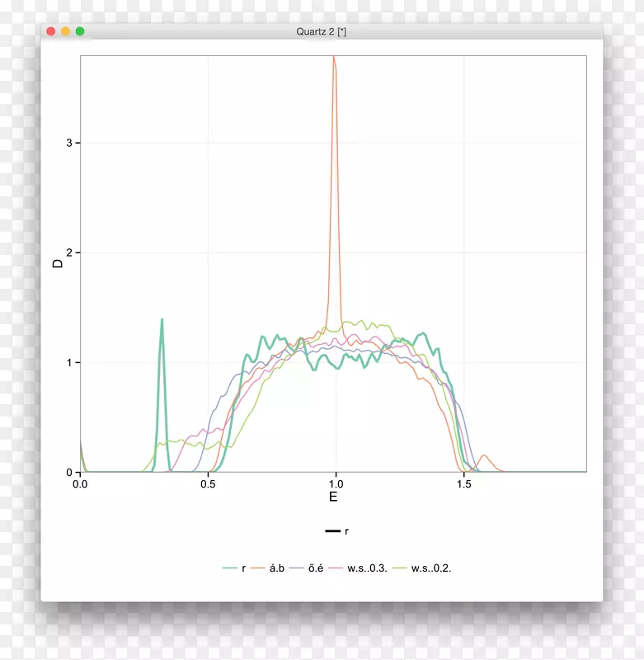Screen dimensions: 644x660
Task: Click the y-axis tick 0
Action: [69, 472]
